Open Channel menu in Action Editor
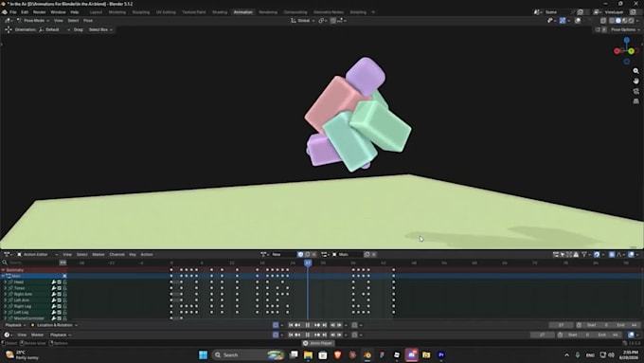Viewport: 644px width, 363px height. point(117,255)
